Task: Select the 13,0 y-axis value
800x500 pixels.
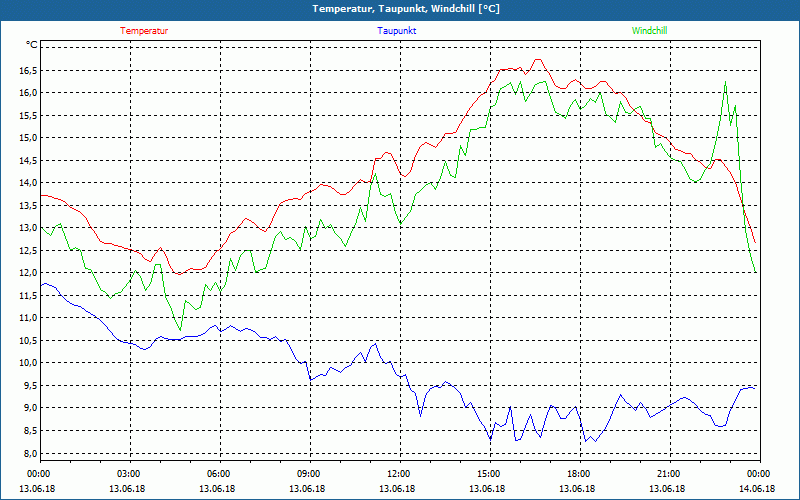Action: point(28,228)
